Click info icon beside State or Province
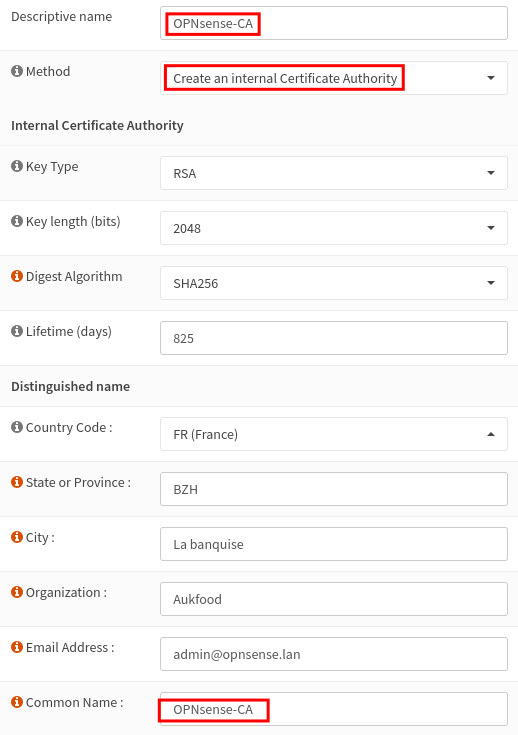 (x=17, y=482)
